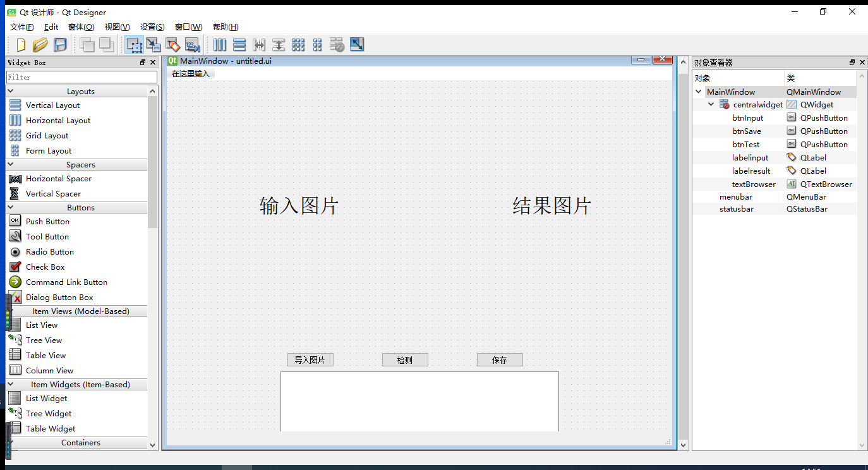Click the Break Layout toolbar icon
The height and width of the screenshot is (470, 868).
pyautogui.click(x=335, y=45)
